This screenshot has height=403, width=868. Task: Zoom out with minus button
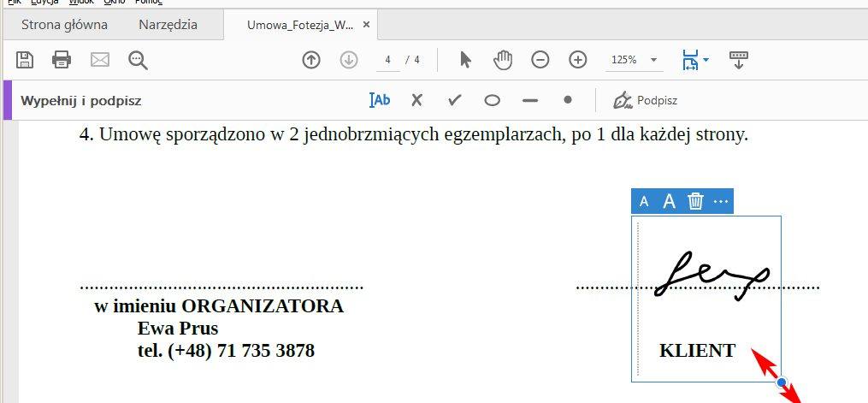pos(540,60)
